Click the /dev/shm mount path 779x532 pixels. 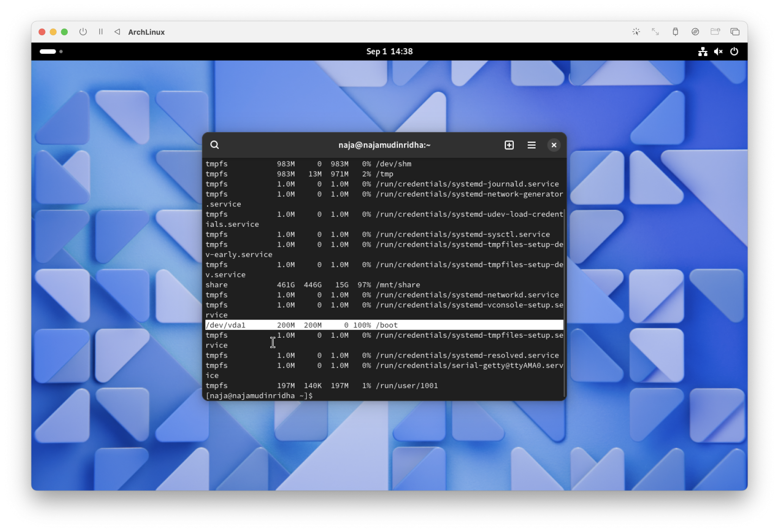tap(393, 164)
